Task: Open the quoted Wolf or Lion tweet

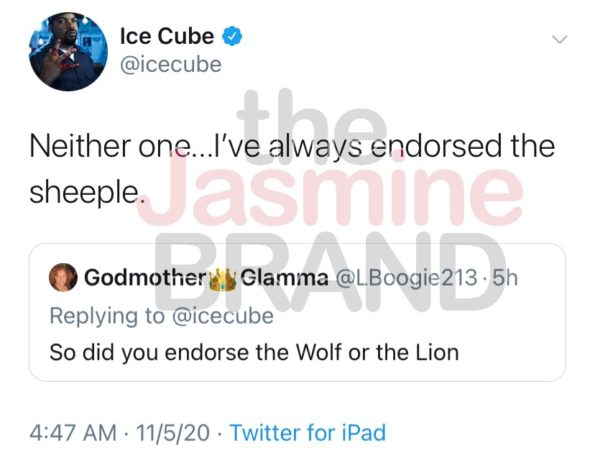Action: (x=254, y=353)
